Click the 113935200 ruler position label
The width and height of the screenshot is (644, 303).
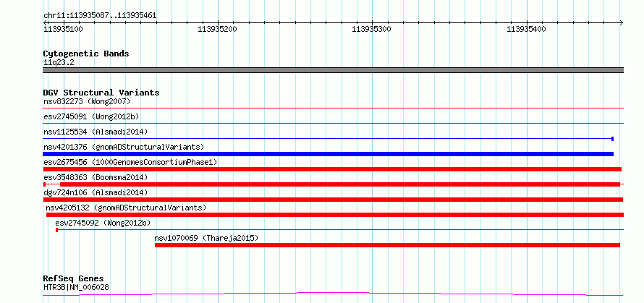tap(217, 29)
